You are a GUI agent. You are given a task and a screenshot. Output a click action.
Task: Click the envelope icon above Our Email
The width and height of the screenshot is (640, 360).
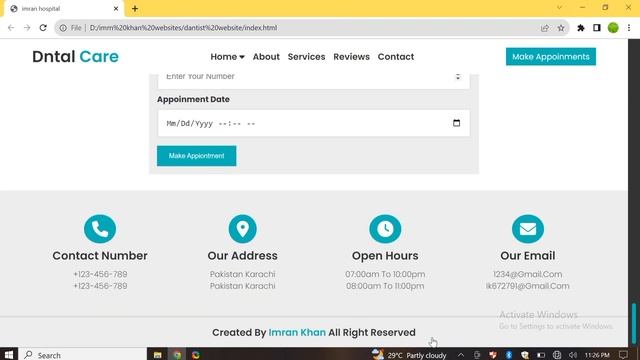528,229
